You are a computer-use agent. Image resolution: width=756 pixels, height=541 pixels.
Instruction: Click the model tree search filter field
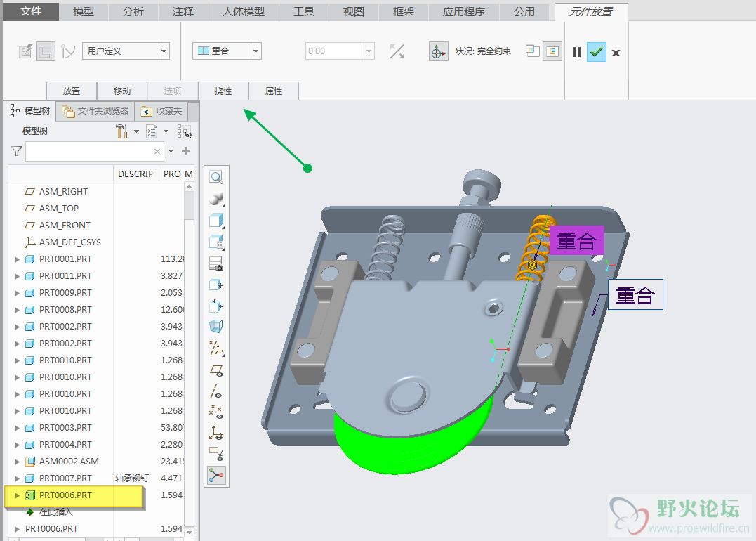click(x=88, y=151)
